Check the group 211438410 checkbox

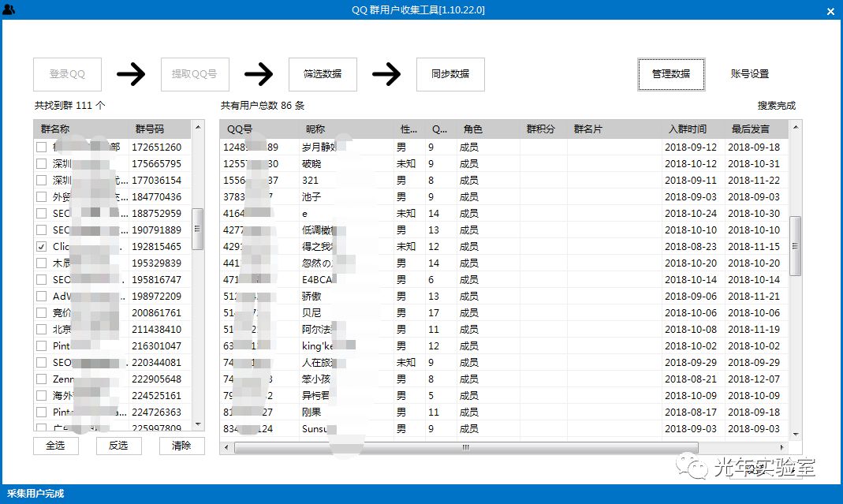(x=41, y=329)
